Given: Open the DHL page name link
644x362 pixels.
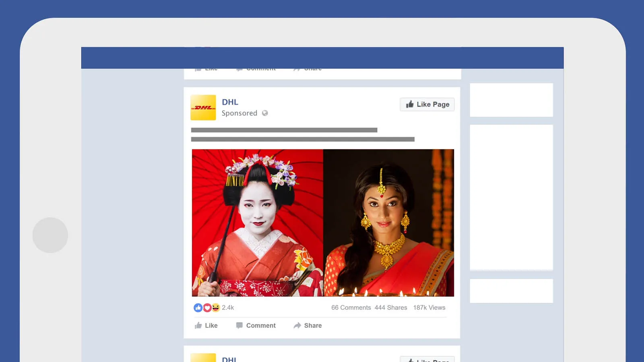Looking at the screenshot, I should click(x=230, y=102).
